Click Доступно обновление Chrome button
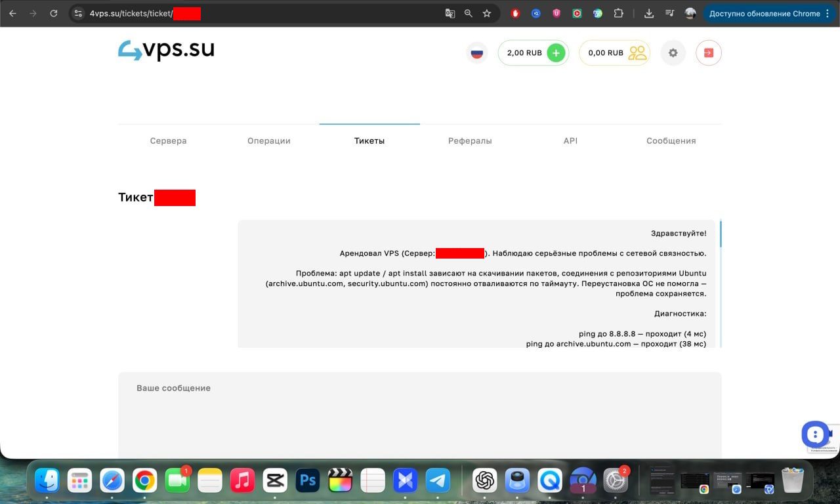Image resolution: width=840 pixels, height=504 pixels. pos(764,13)
